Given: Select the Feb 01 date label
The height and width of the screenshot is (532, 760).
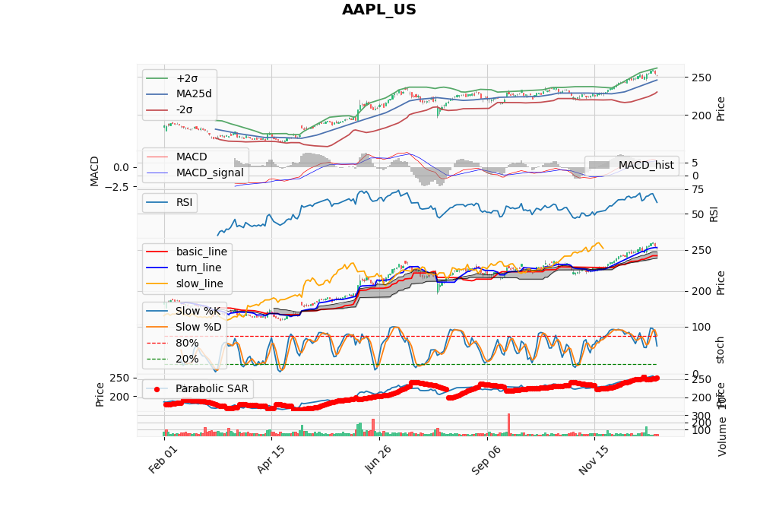Looking at the screenshot, I should [163, 460].
